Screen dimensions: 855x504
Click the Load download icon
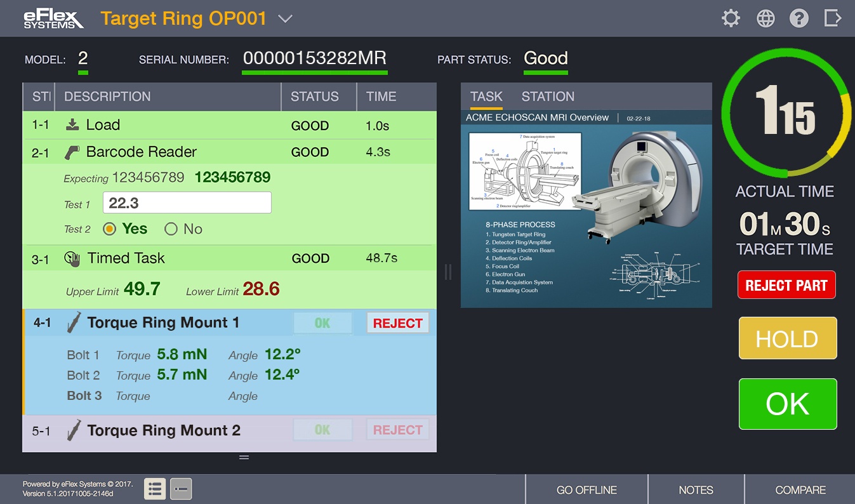(x=72, y=124)
